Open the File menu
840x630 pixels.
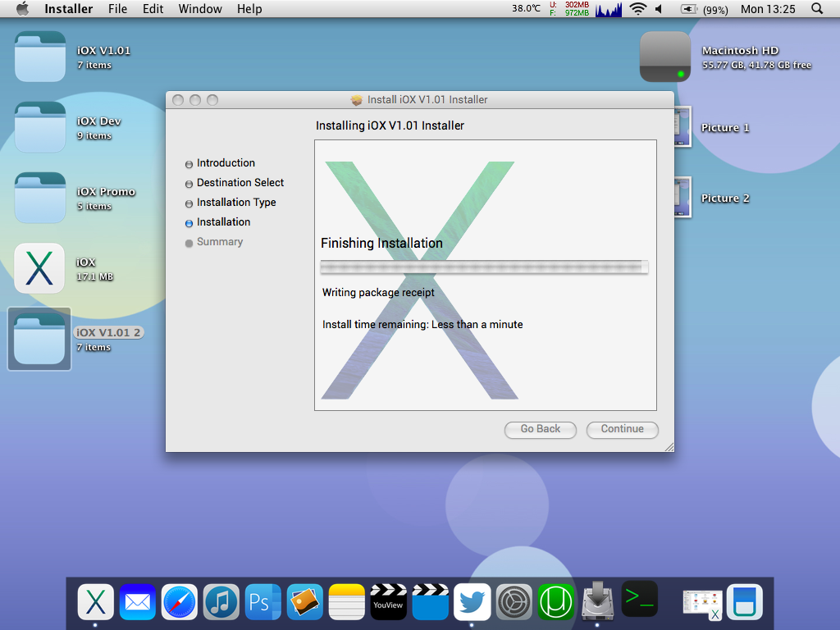click(118, 8)
